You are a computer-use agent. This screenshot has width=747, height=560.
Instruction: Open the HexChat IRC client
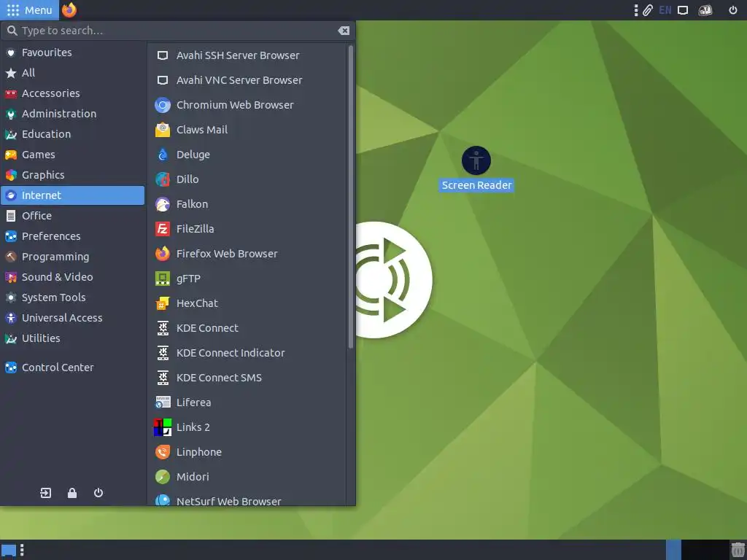247,303
